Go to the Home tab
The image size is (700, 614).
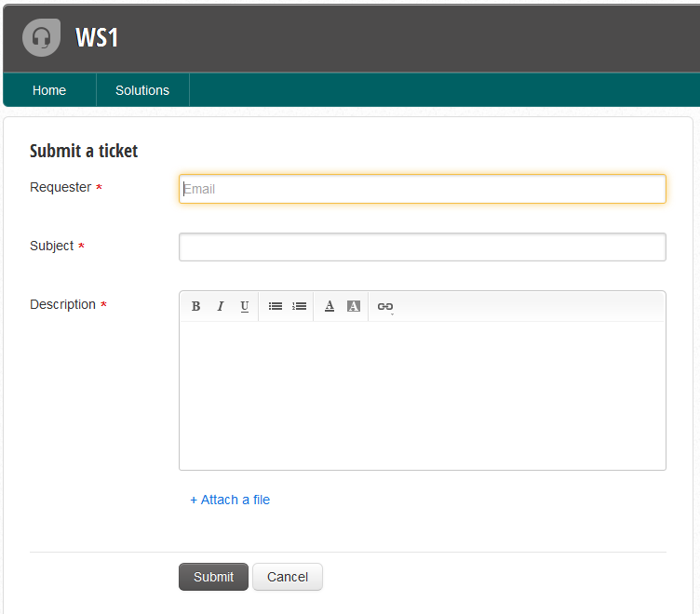[49, 90]
